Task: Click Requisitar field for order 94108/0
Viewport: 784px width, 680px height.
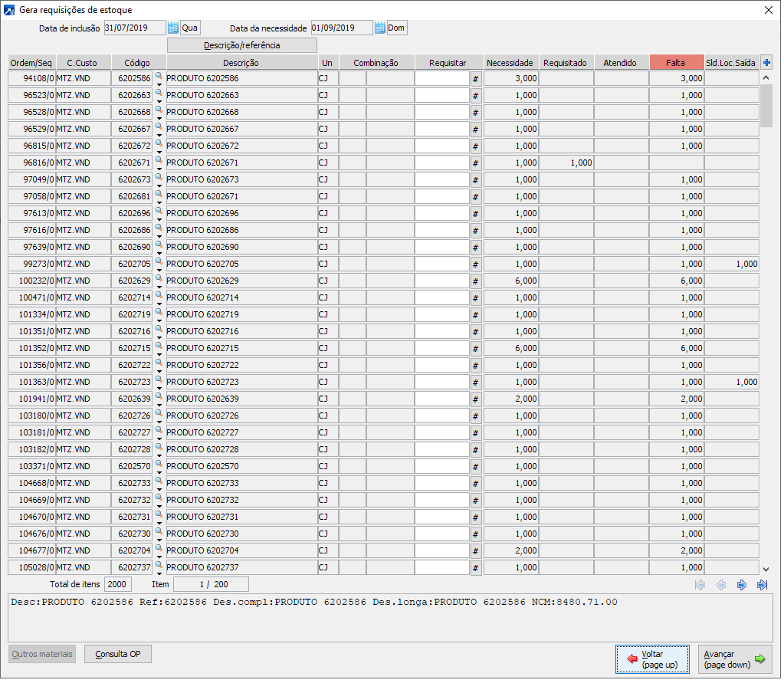Action: [441, 78]
